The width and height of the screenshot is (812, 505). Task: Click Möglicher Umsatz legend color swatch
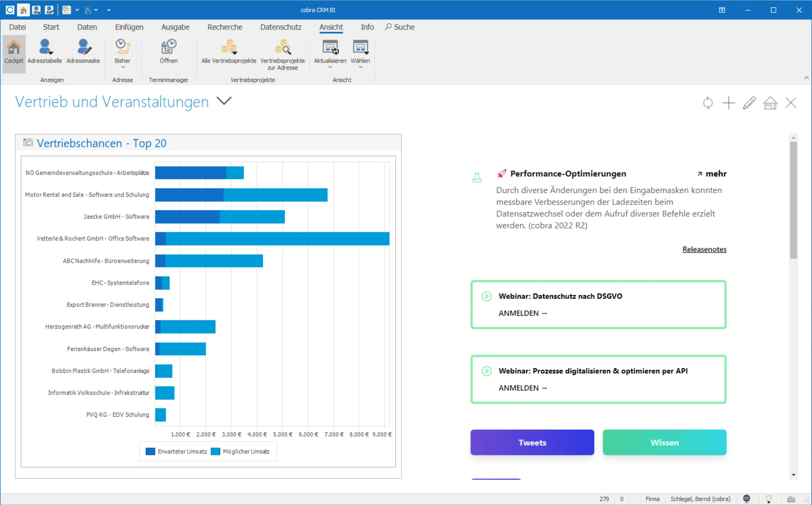(215, 451)
